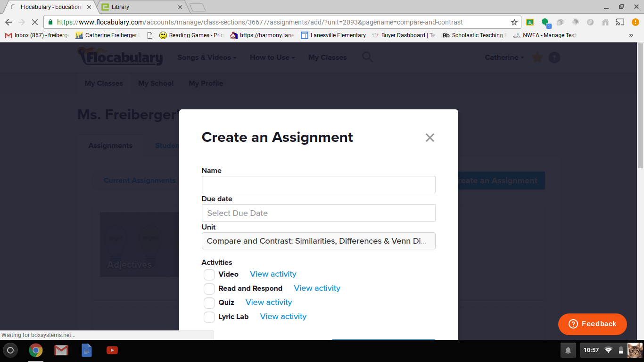
Task: View activity for Read and Respond
Action: click(317, 288)
